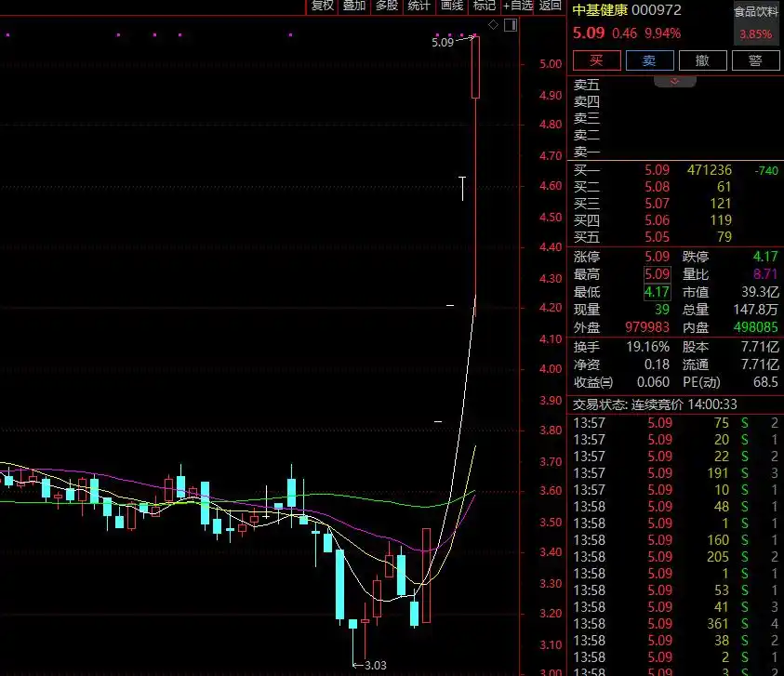Screen dimensions: 784x676
Task: Click the split-pane layout icon near chart top
Action: 512,25
